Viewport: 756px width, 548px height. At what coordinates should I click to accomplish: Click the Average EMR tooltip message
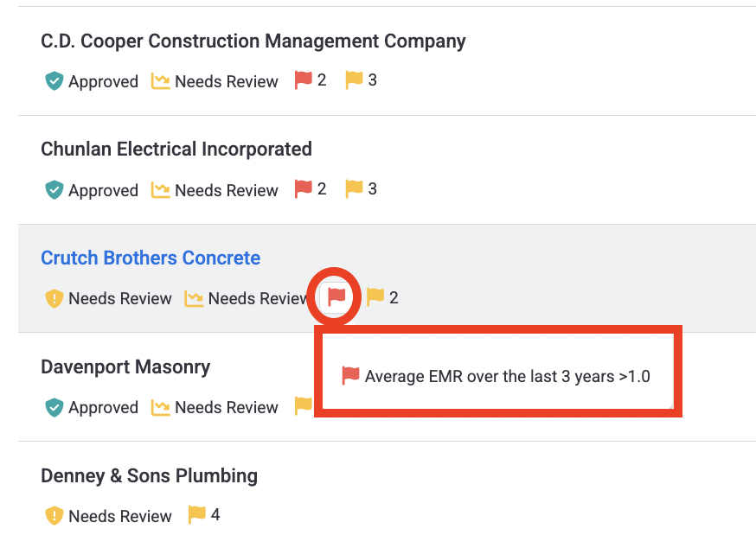coord(507,376)
